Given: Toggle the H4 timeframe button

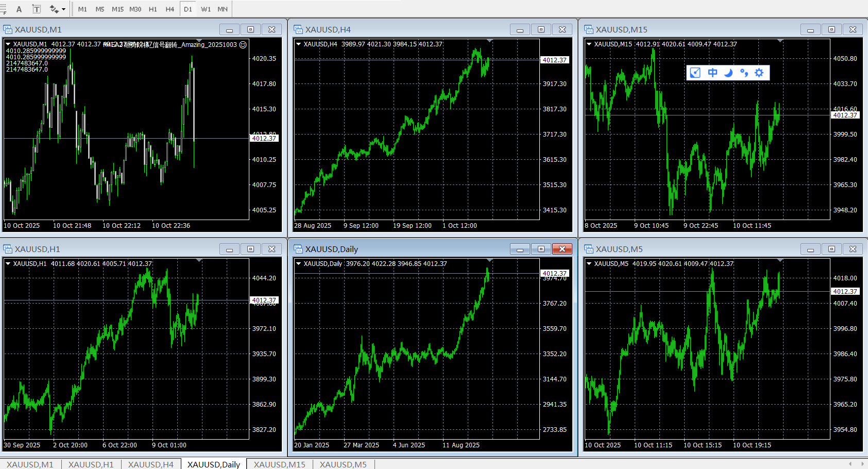Looking at the screenshot, I should tap(170, 9).
